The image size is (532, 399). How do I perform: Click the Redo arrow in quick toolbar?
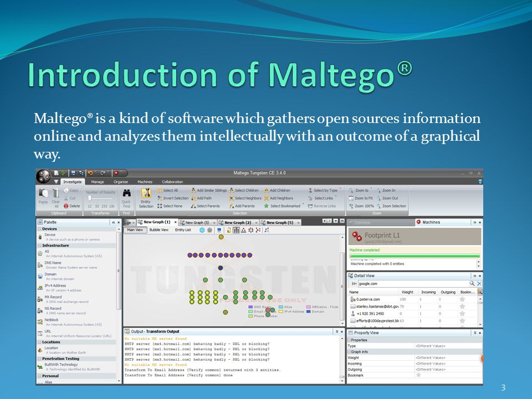tap(103, 173)
